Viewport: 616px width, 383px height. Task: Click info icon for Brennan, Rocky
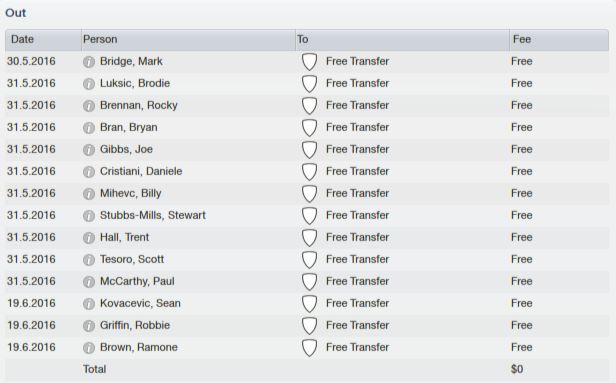click(89, 106)
